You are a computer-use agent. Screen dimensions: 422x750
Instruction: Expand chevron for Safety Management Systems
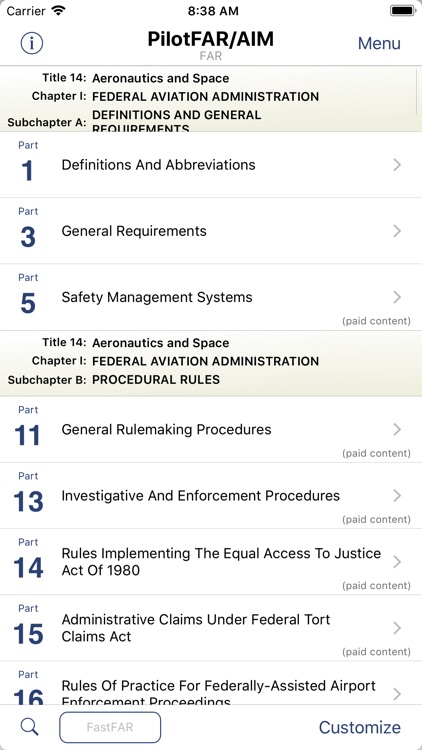[397, 297]
